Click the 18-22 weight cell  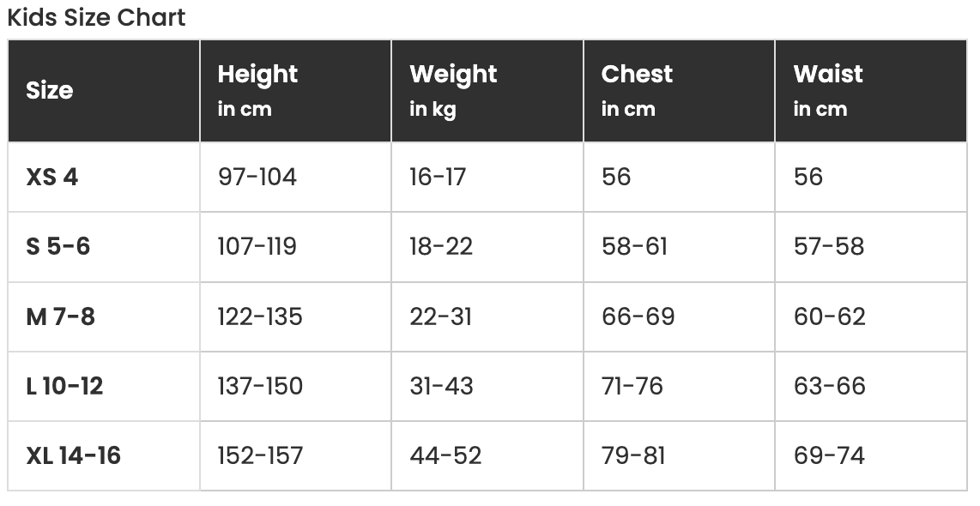click(x=441, y=246)
